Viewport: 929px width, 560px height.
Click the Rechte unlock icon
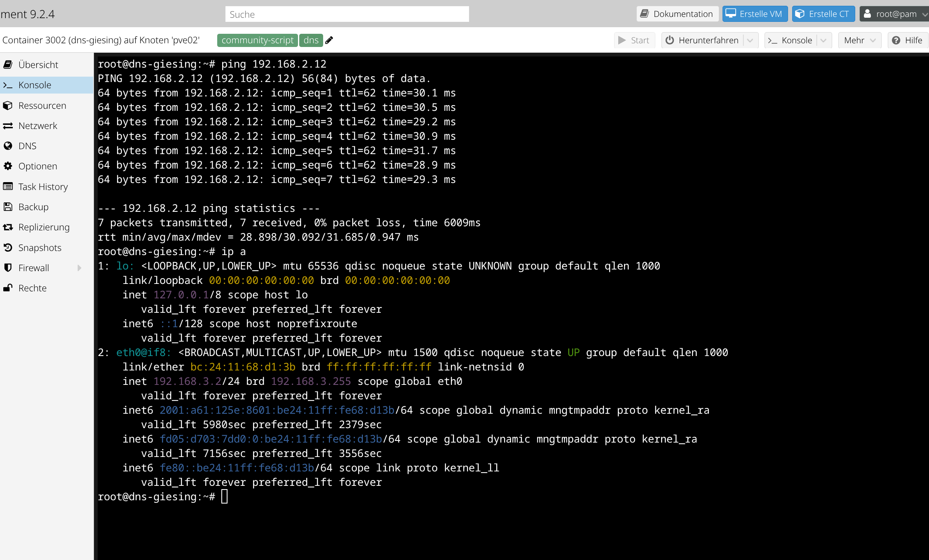click(8, 288)
